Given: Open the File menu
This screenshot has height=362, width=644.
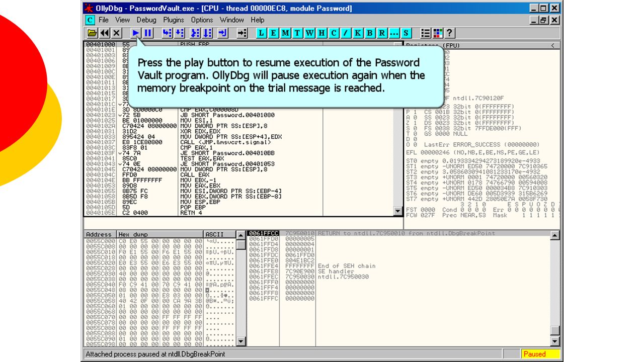Looking at the screenshot, I should tap(104, 20).
